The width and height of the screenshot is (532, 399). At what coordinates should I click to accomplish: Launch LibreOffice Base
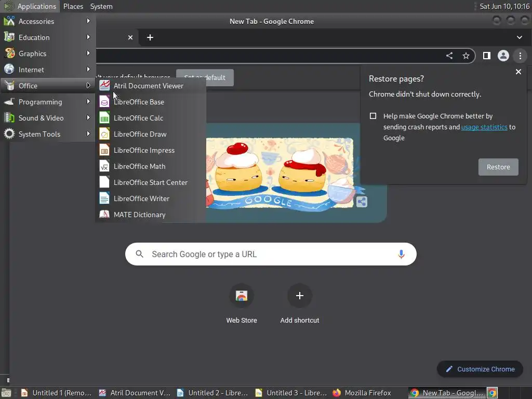pyautogui.click(x=151, y=102)
